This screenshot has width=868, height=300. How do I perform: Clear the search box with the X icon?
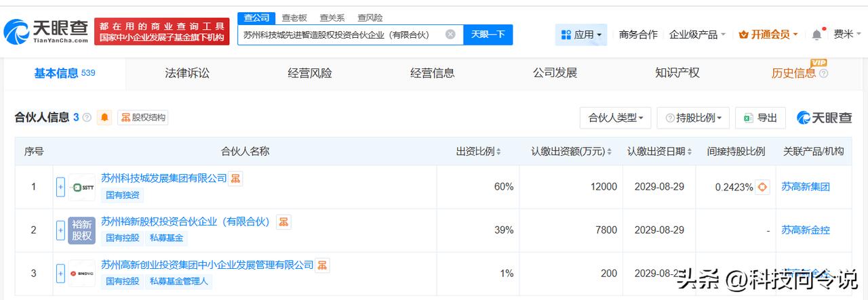(x=450, y=35)
